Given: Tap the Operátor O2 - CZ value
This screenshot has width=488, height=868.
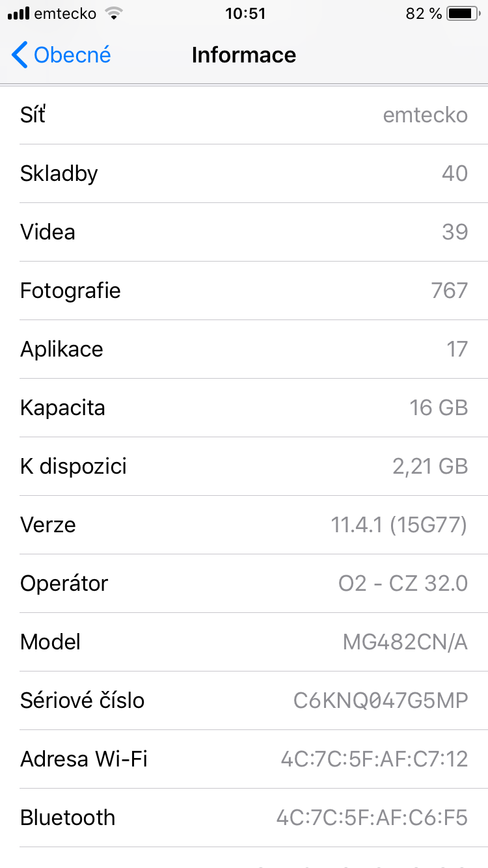Looking at the screenshot, I should 403,584.
